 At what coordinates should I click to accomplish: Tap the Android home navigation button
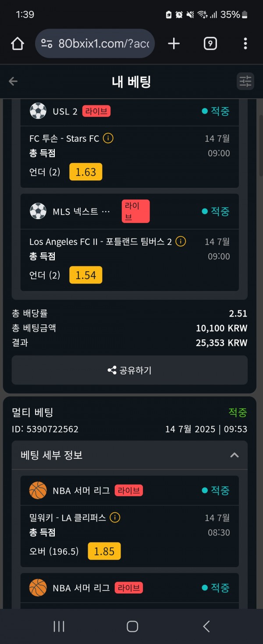point(132,626)
